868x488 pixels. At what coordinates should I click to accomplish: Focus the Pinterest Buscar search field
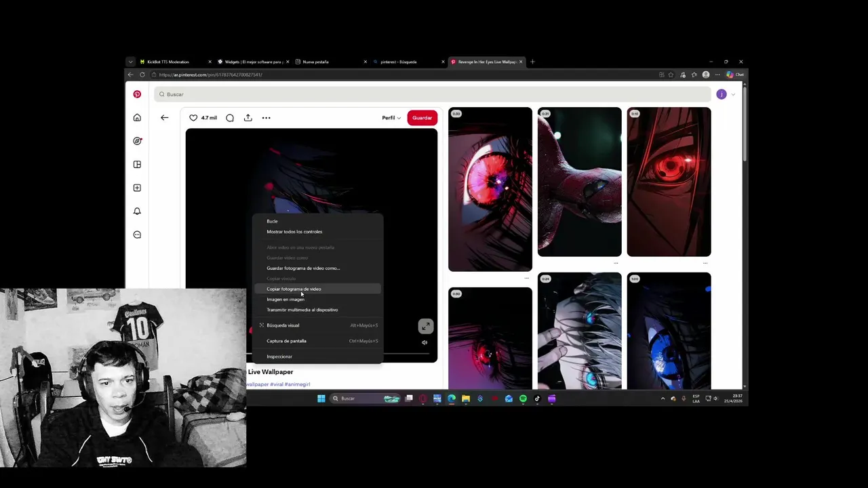click(x=432, y=94)
